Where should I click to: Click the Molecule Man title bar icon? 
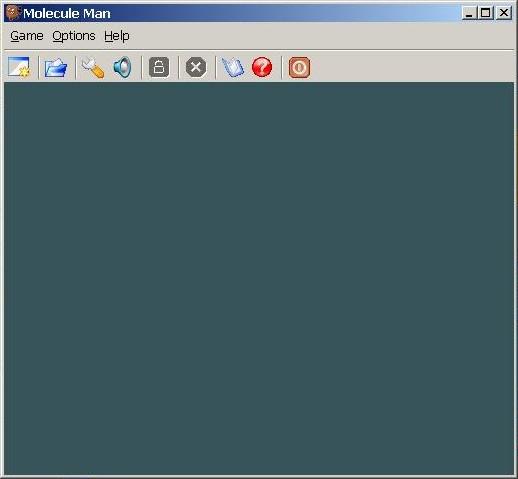(13, 13)
